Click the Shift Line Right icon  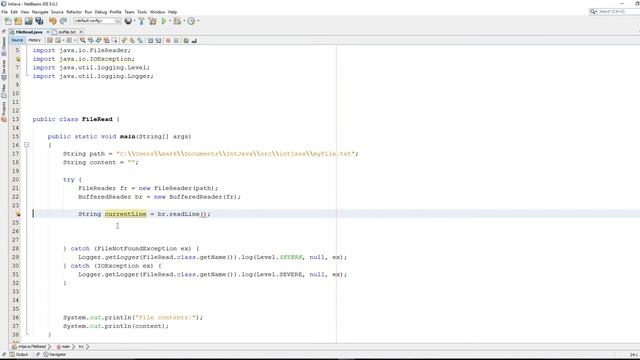pos(158,40)
